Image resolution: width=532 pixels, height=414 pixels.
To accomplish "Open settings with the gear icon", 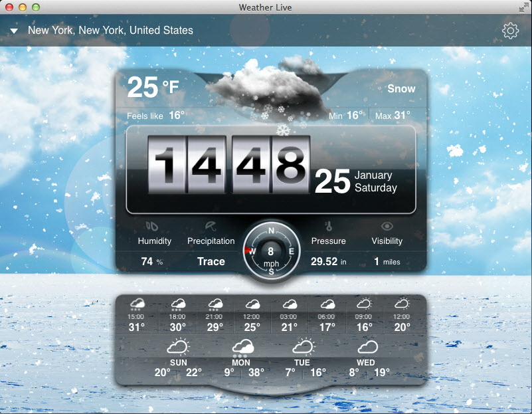I will 510,31.
